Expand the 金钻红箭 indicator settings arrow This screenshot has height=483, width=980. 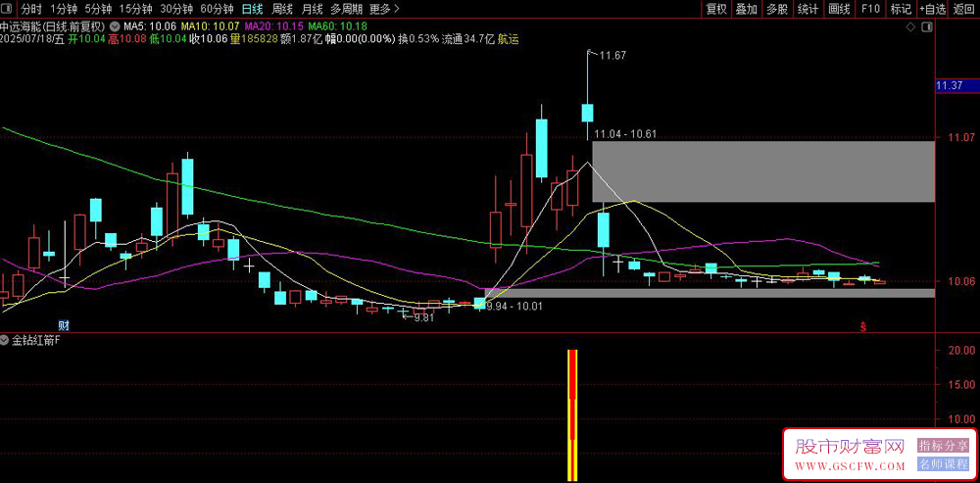pyautogui.click(x=5, y=341)
